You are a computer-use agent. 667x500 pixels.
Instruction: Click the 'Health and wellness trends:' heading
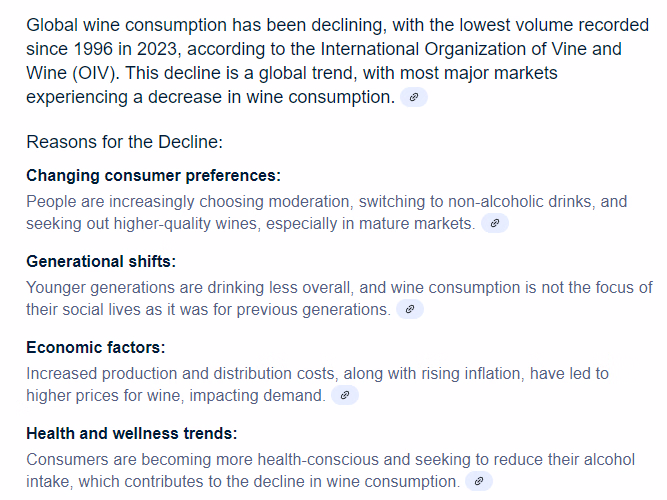pyautogui.click(x=132, y=433)
